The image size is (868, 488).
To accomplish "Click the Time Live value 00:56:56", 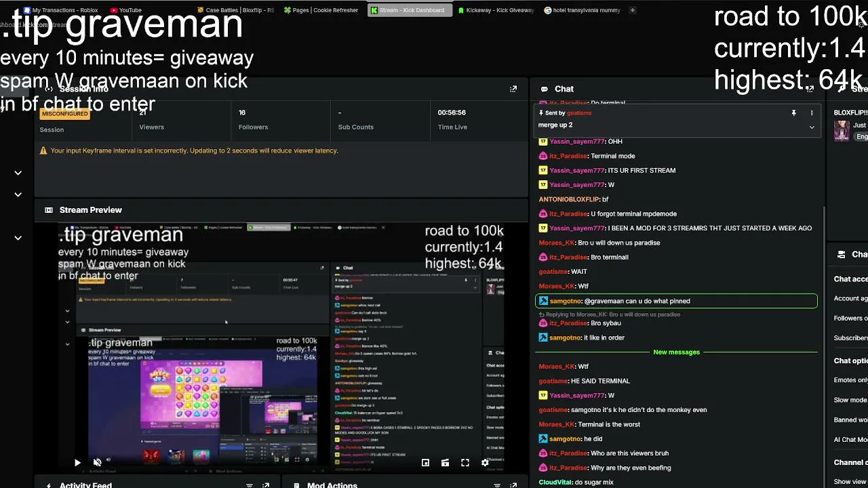I will tap(452, 113).
